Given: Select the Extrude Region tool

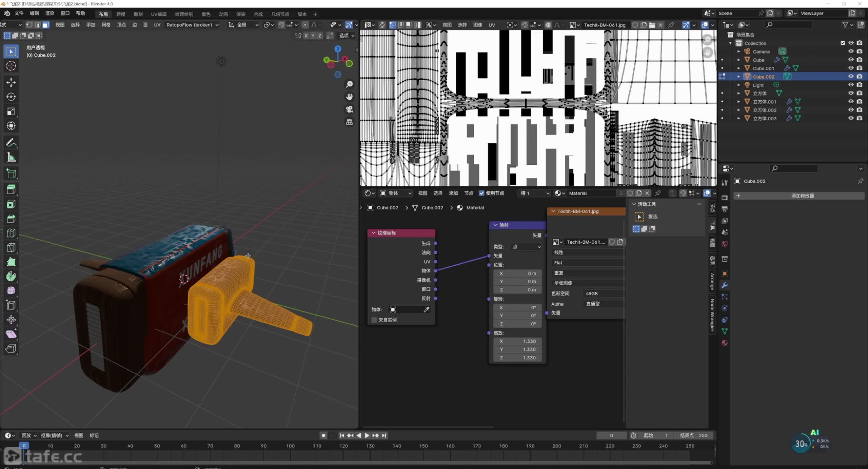Looking at the screenshot, I should click(x=11, y=189).
